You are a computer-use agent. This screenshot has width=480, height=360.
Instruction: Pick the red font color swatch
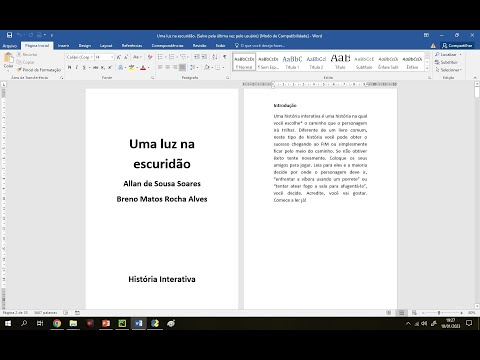point(143,67)
